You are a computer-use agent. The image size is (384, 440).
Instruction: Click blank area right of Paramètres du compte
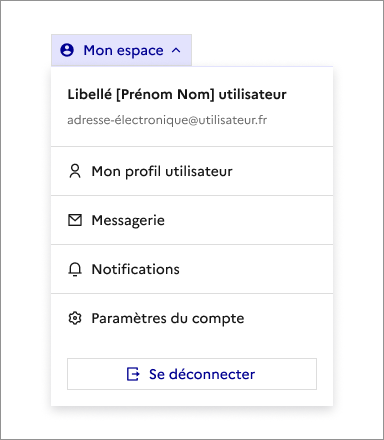click(x=288, y=318)
